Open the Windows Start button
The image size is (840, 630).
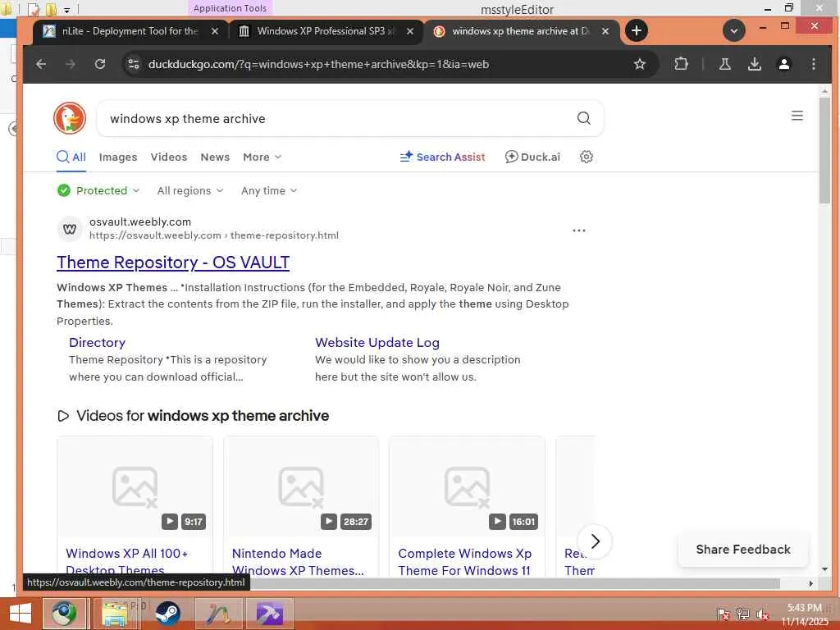pyautogui.click(x=20, y=614)
